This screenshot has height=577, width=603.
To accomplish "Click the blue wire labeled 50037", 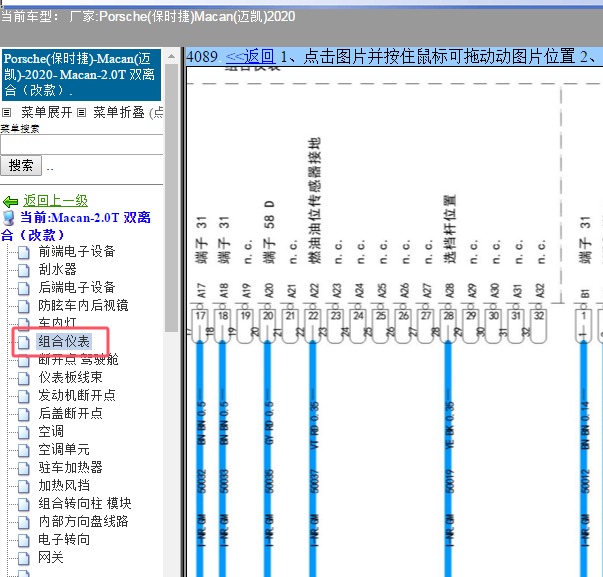I will (x=313, y=458).
